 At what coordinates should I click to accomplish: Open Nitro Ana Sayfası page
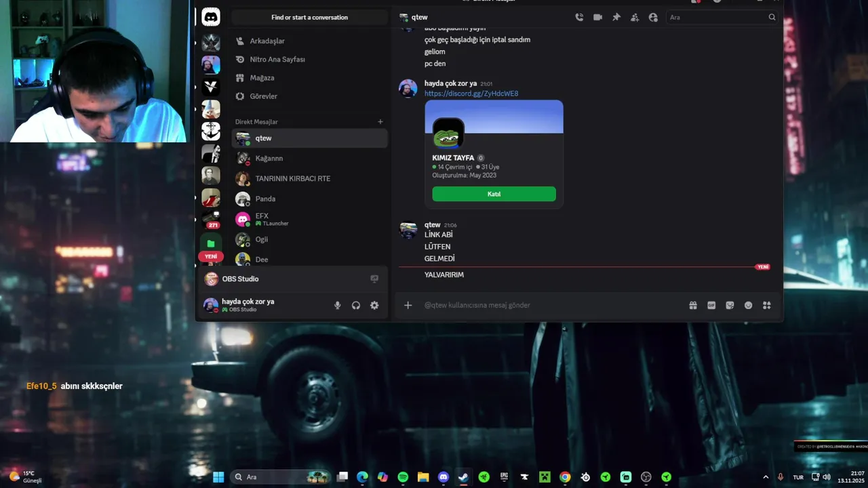(310, 60)
